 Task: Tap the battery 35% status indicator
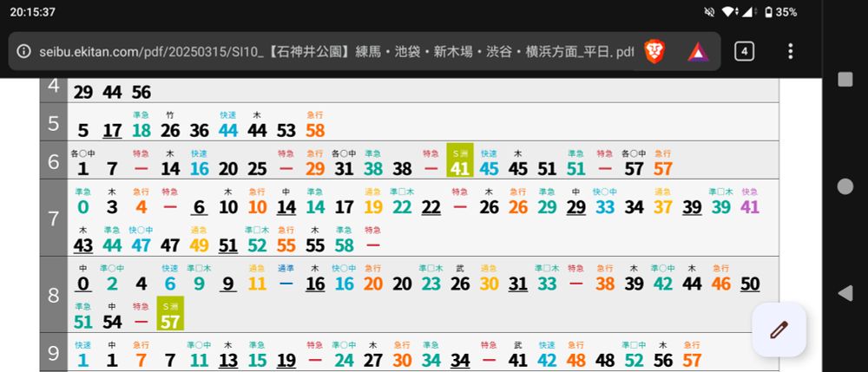[780, 12]
